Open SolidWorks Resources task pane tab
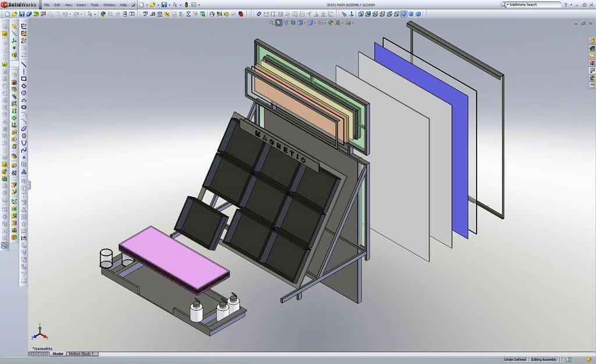 pos(591,41)
